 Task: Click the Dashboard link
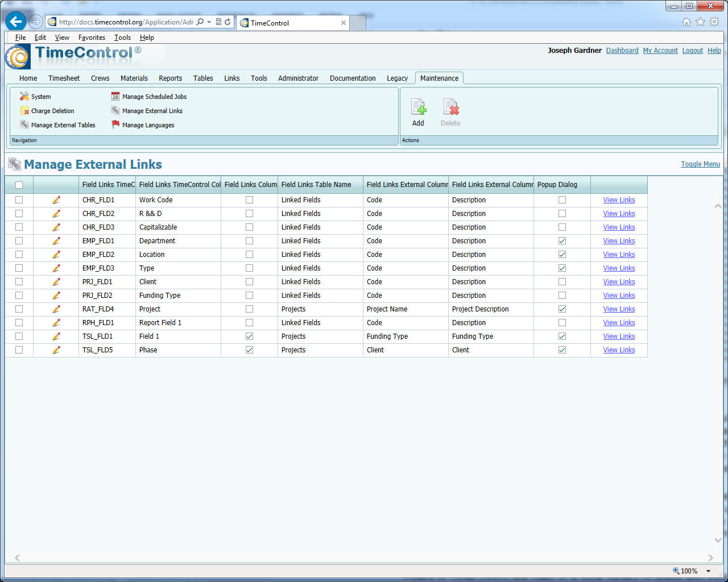tap(622, 51)
